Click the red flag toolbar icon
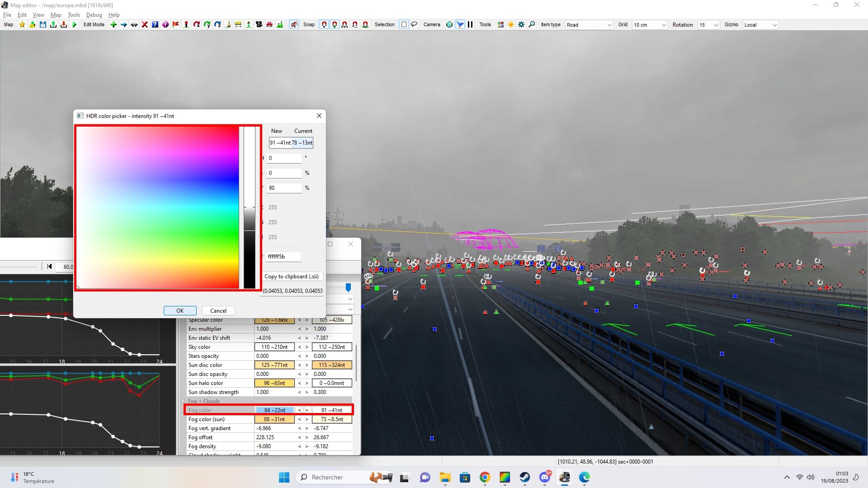The width and height of the screenshot is (868, 488). click(176, 25)
